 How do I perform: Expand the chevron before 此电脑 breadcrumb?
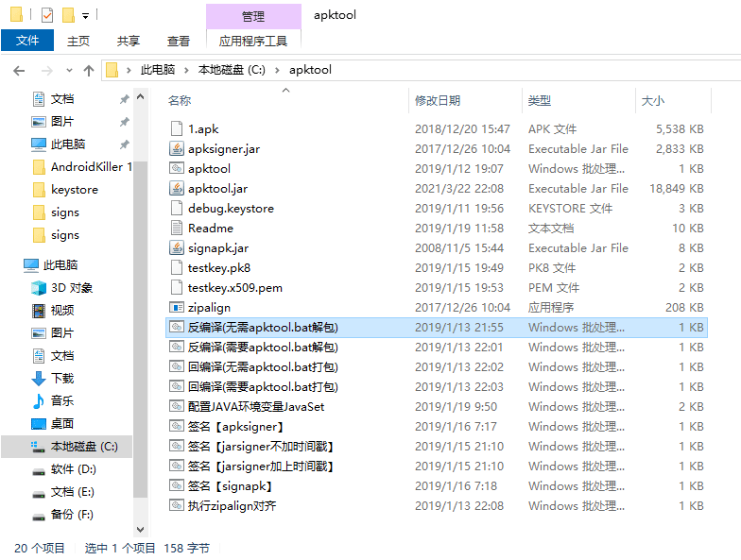click(129, 70)
